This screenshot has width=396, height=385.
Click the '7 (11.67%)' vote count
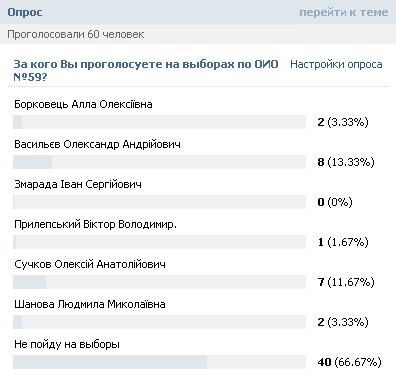click(x=346, y=282)
